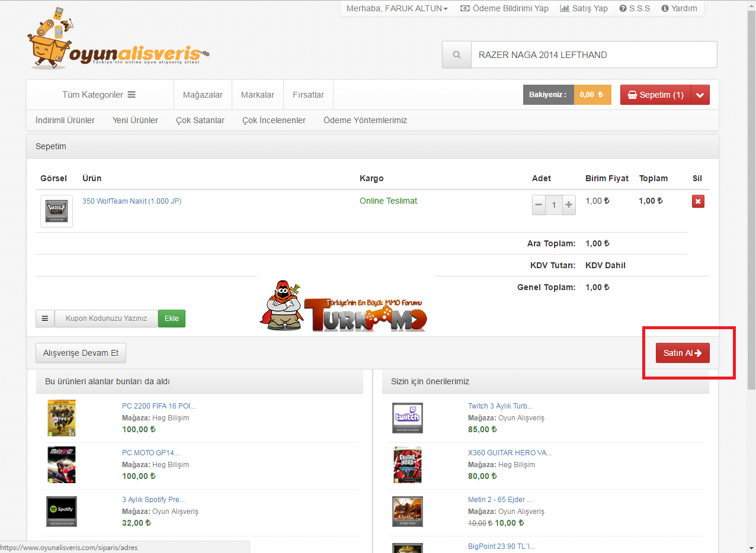Decrease quantity with the minus button
The width and height of the screenshot is (756, 553).
pyautogui.click(x=539, y=205)
